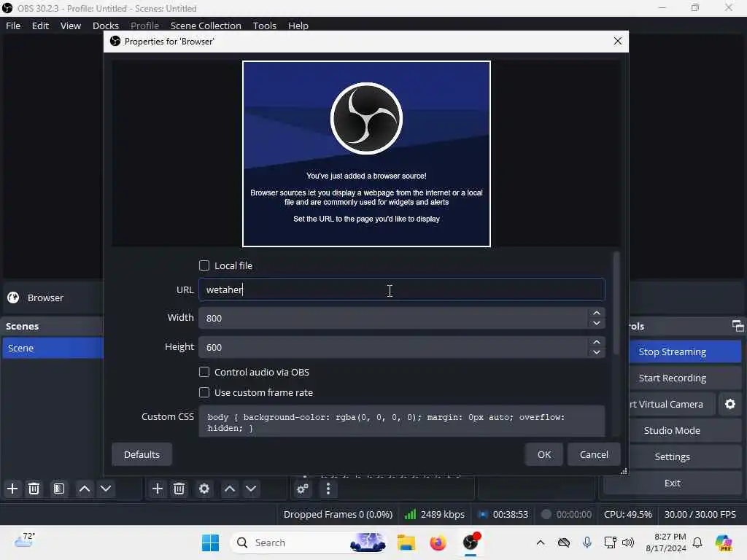Move source up with arrow icon
Screen dimensions: 747x560
(x=230, y=489)
